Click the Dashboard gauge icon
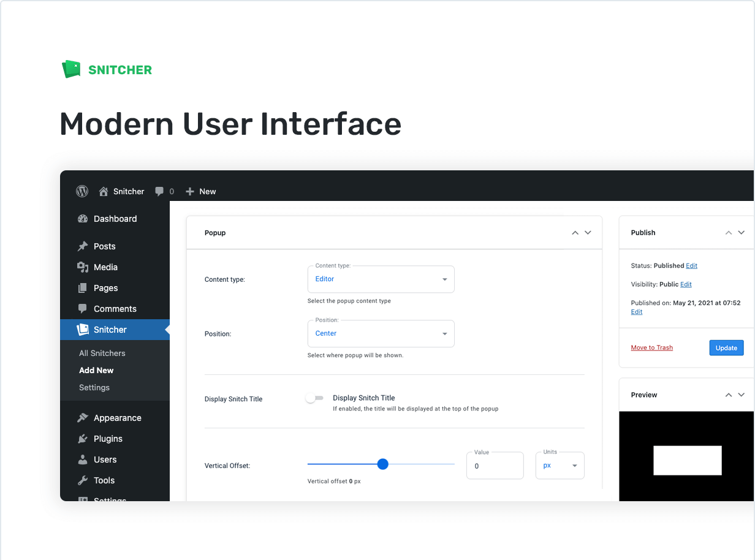The height and width of the screenshot is (560, 755). tap(83, 219)
